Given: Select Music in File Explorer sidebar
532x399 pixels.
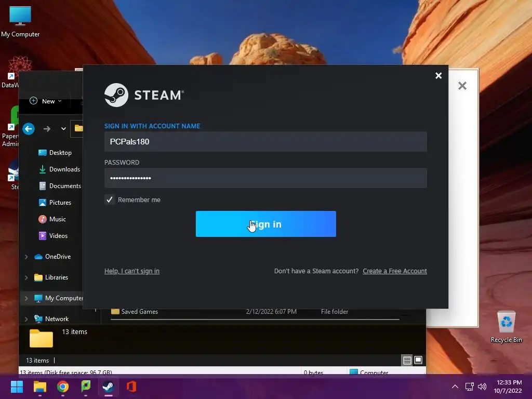Looking at the screenshot, I should coord(57,219).
